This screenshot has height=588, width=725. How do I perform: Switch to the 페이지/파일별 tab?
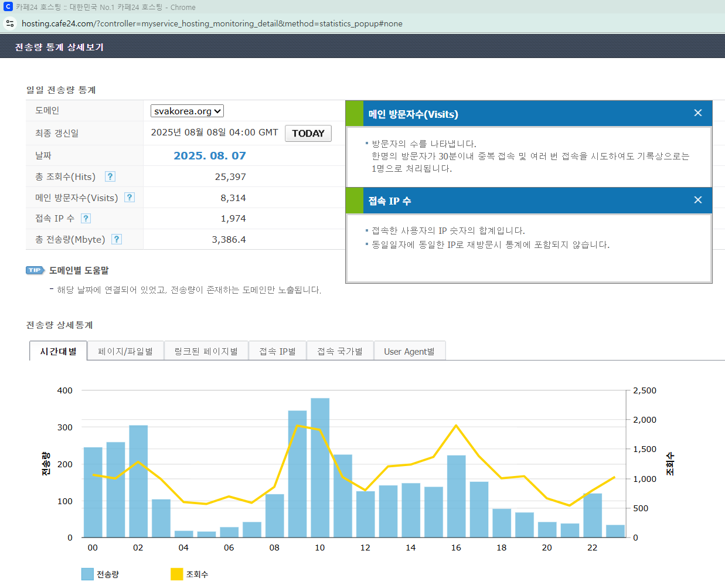point(125,351)
